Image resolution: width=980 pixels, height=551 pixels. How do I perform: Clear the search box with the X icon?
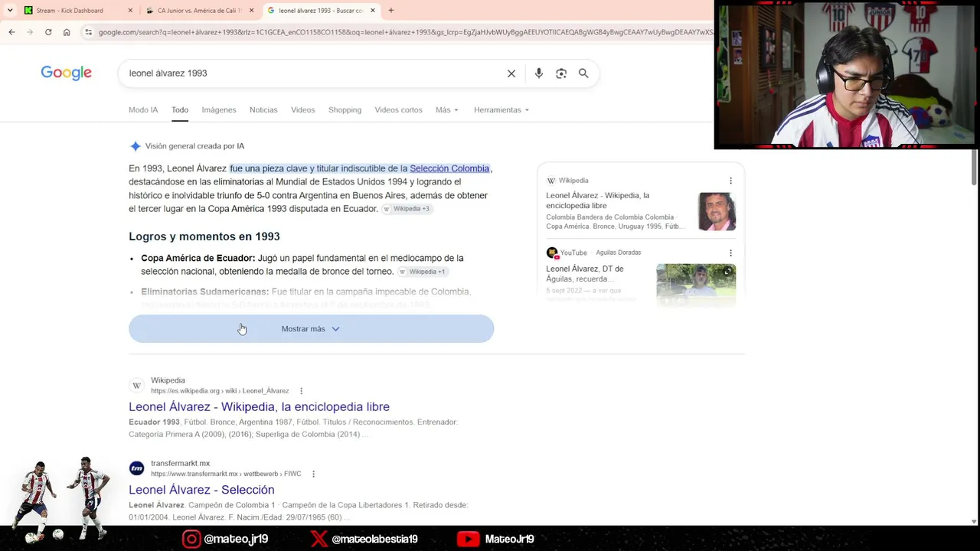511,73
